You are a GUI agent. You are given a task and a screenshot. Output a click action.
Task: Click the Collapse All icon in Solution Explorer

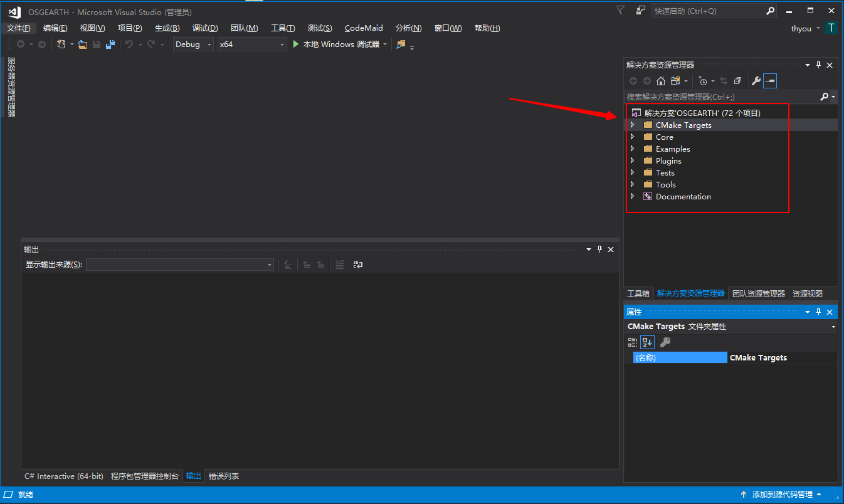[737, 81]
